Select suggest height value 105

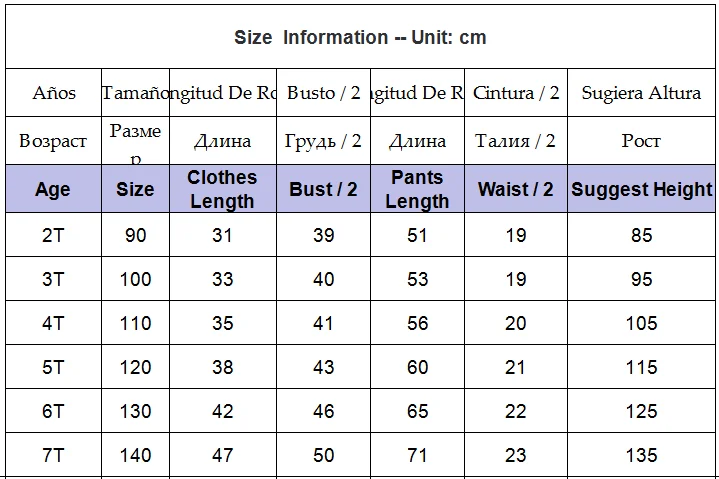pos(641,323)
